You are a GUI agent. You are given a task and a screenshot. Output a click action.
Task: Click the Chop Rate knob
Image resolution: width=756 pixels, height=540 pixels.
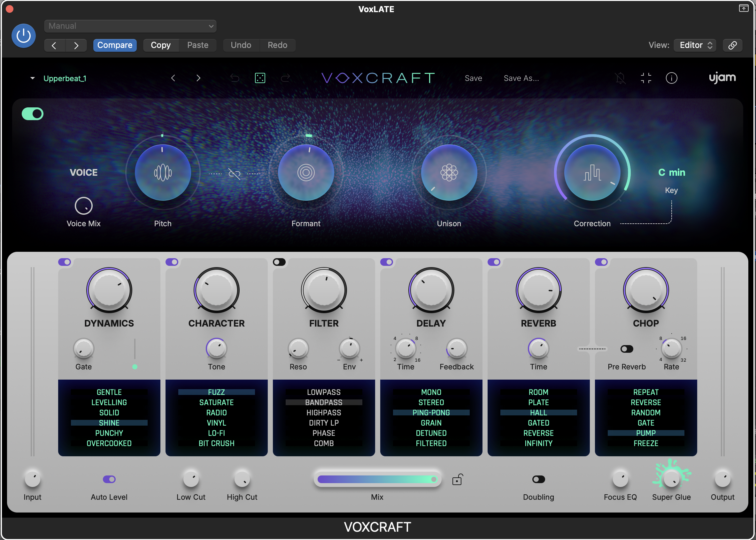[x=671, y=349]
